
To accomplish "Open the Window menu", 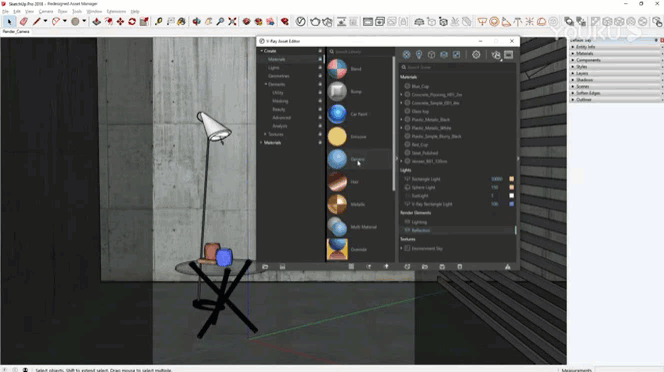I will point(94,11).
